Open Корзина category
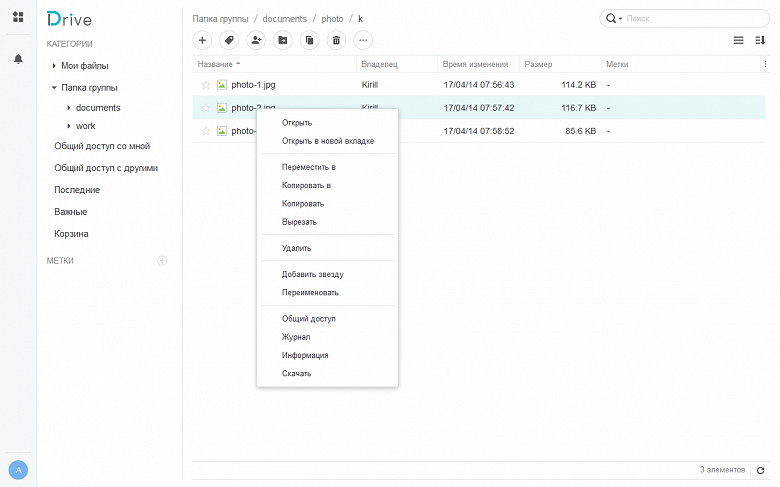 click(71, 234)
